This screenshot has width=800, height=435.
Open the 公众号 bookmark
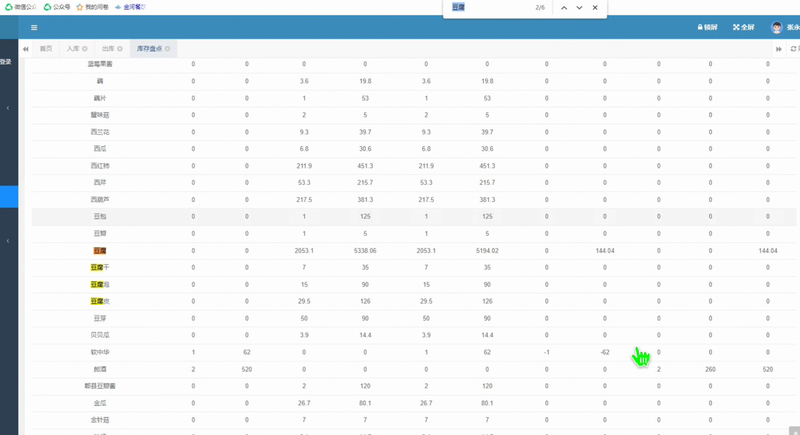(x=57, y=7)
